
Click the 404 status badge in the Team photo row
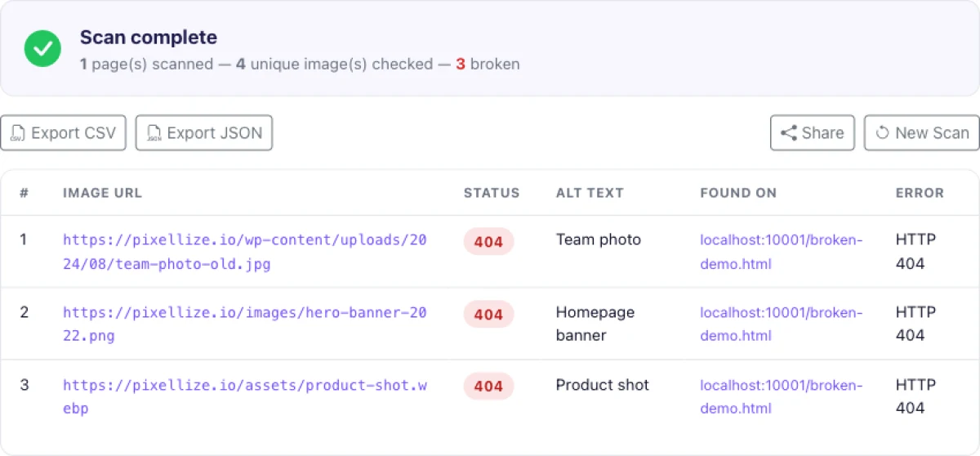(x=488, y=242)
